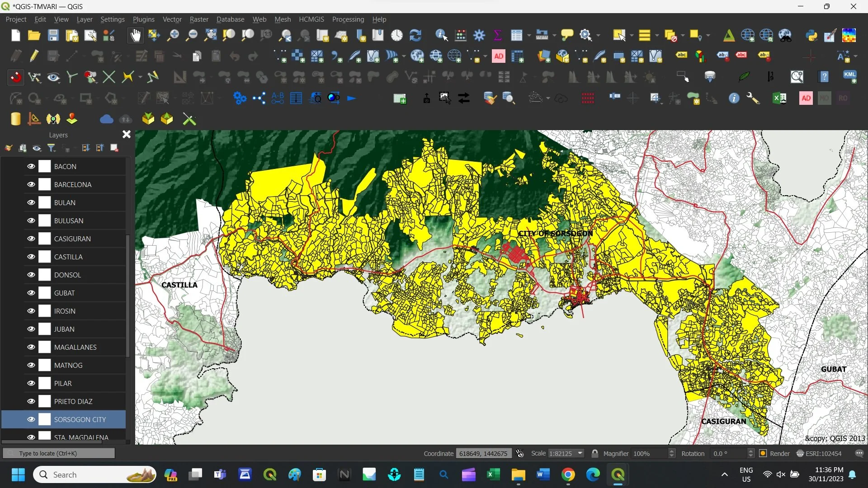Open the layer filter icon in Layers panel
This screenshot has width=868, height=488.
pos(52,148)
